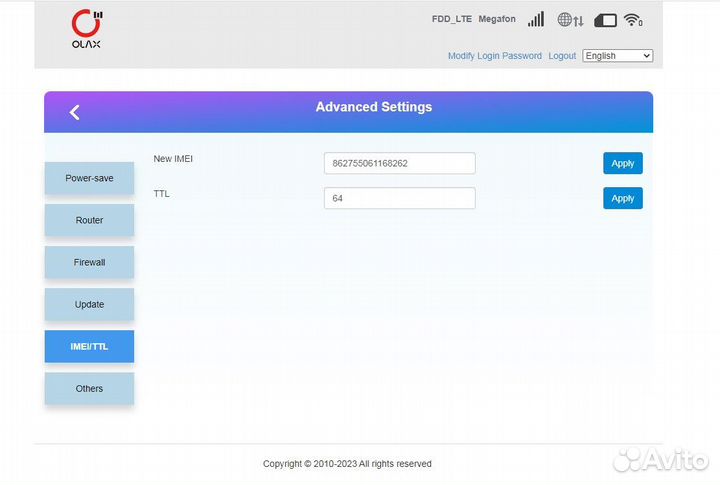Click the signal strength bars icon
720x485 pixels.
point(536,19)
